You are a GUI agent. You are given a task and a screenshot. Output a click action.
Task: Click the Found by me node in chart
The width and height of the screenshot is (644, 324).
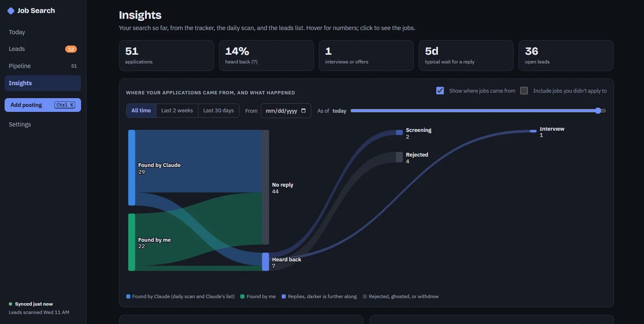132,242
